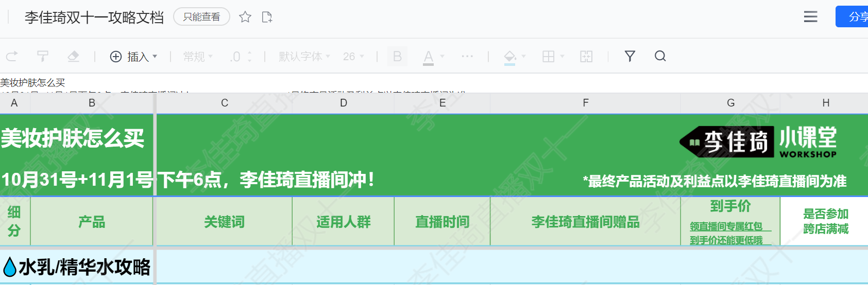Click the merge cells icon
The width and height of the screenshot is (868, 285).
point(586,57)
